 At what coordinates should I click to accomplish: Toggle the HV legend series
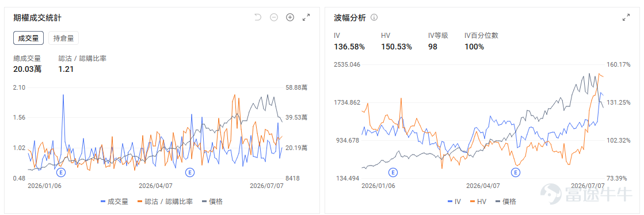478,201
